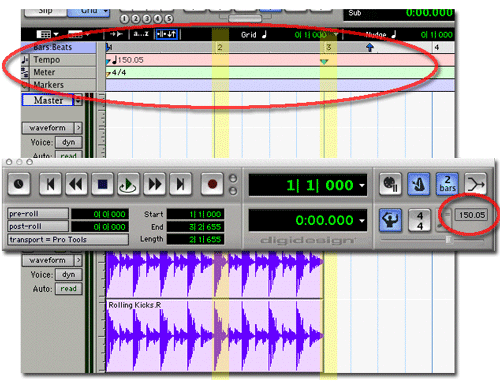The width and height of the screenshot is (500, 386).
Task: Click the 4/4 meter event in ruler
Action: click(118, 72)
